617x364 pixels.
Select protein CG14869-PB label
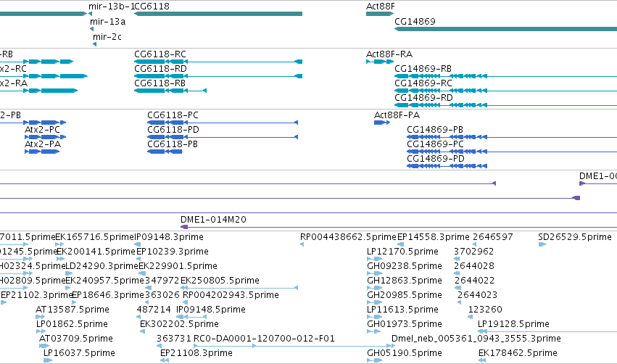coord(435,130)
